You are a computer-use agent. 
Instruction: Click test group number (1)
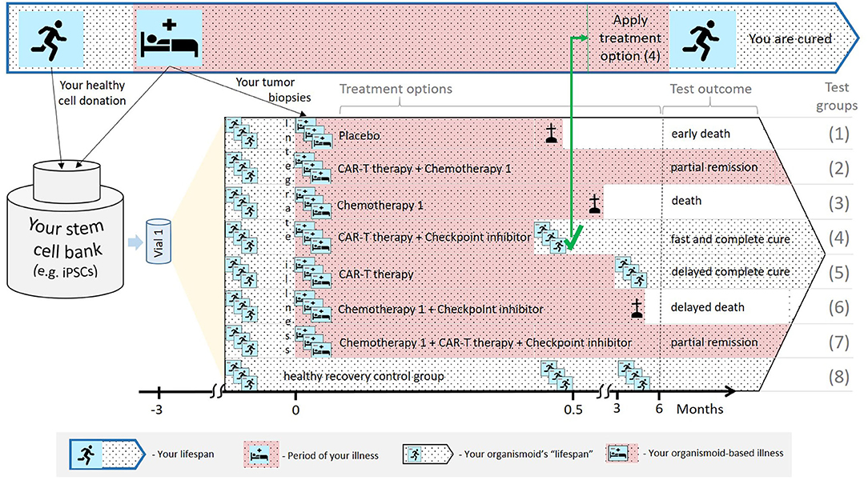tap(838, 134)
